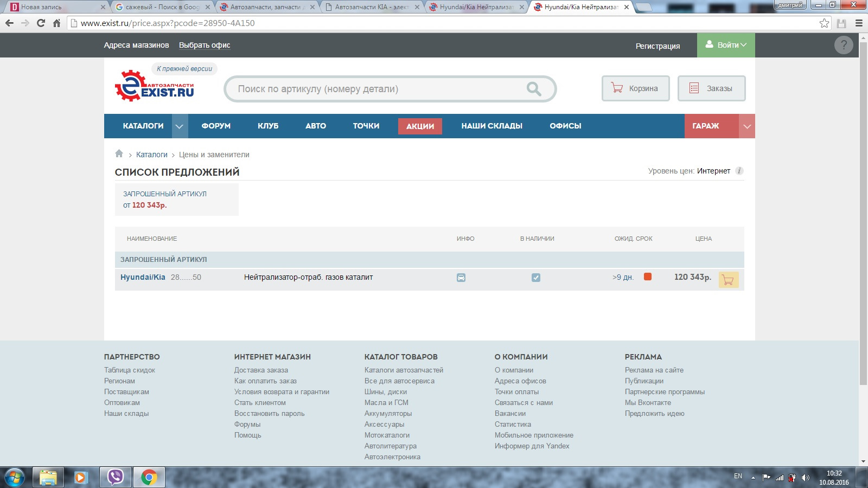
Task: Click the Регистрация link
Action: point(658,46)
